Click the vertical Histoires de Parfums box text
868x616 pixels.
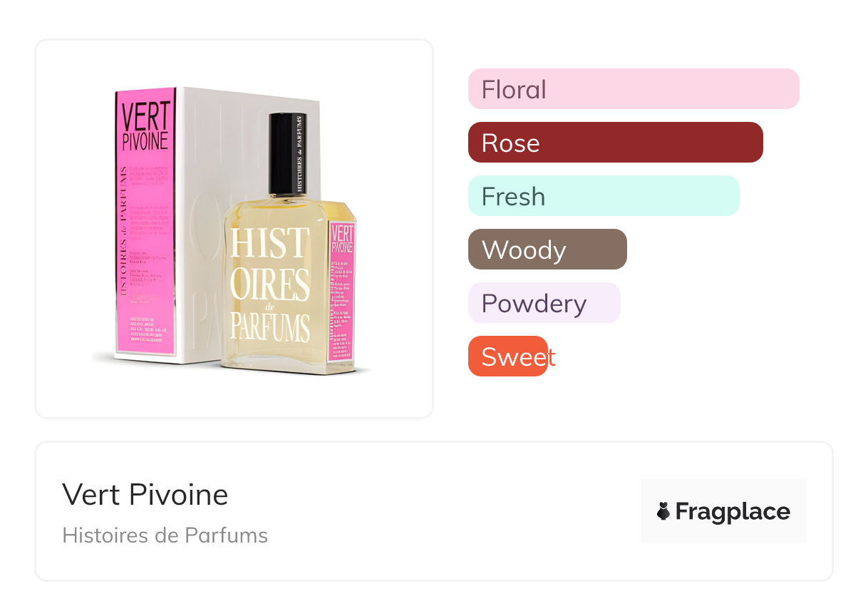(123, 232)
